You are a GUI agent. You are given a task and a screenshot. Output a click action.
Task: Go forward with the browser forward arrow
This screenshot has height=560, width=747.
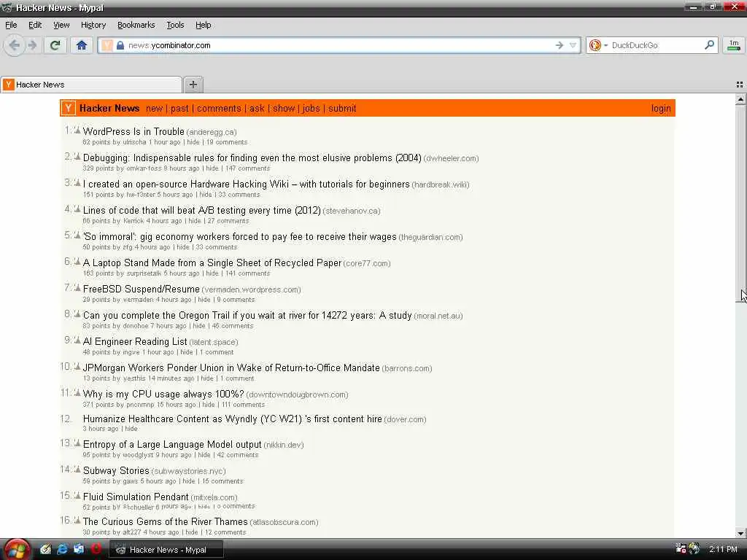[x=32, y=45]
